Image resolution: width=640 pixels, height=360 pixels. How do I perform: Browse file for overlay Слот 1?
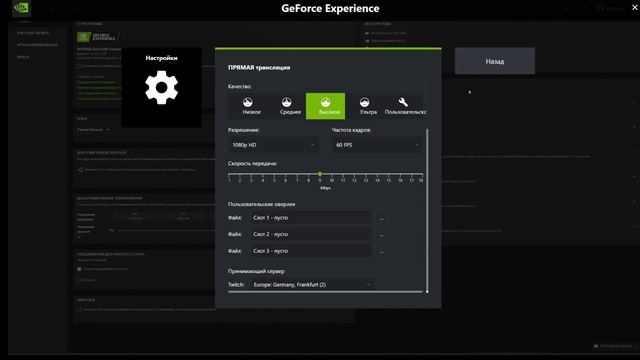[x=382, y=218]
